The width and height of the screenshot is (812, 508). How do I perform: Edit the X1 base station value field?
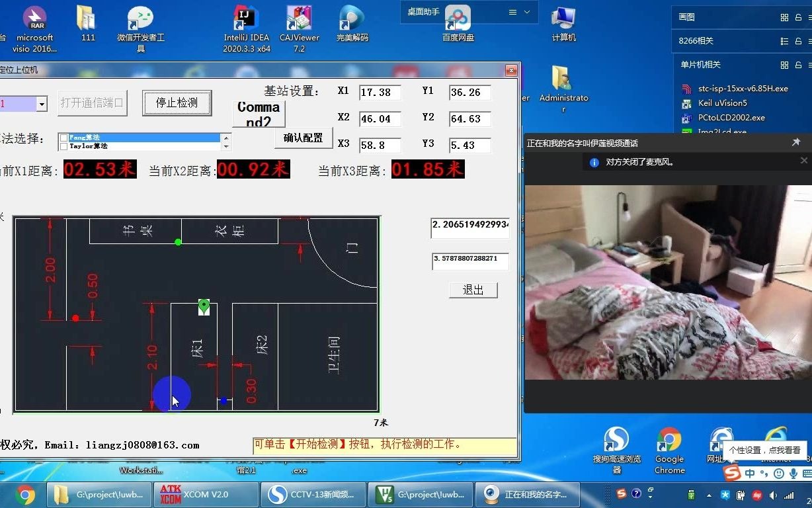[380, 93]
